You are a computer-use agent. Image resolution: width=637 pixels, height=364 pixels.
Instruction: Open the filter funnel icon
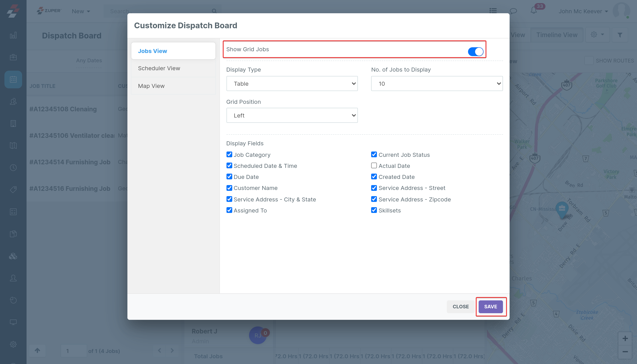click(620, 35)
